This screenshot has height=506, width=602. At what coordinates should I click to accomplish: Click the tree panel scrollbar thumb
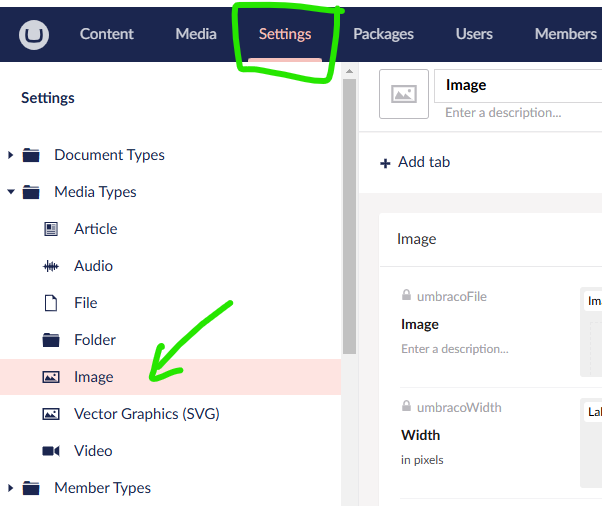pyautogui.click(x=349, y=216)
